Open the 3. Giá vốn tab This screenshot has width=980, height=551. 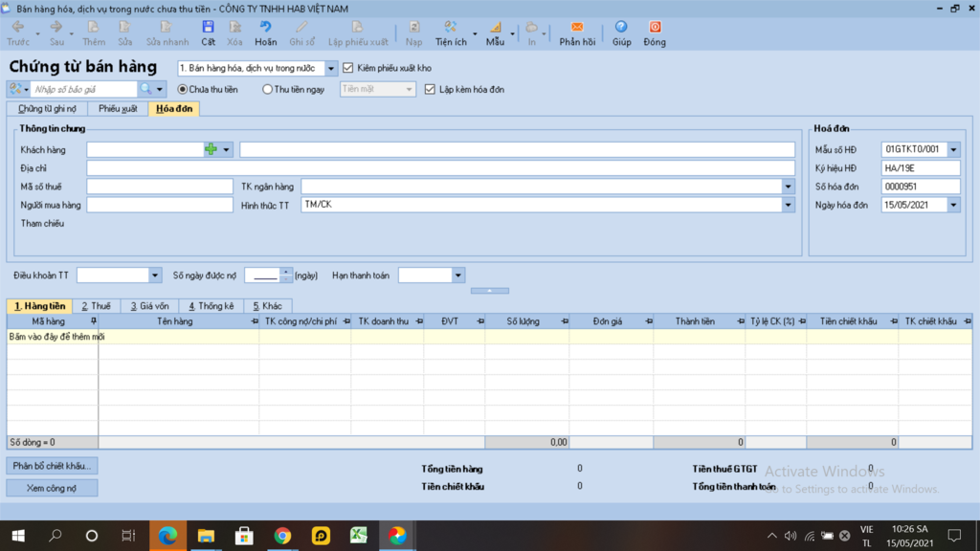point(149,306)
